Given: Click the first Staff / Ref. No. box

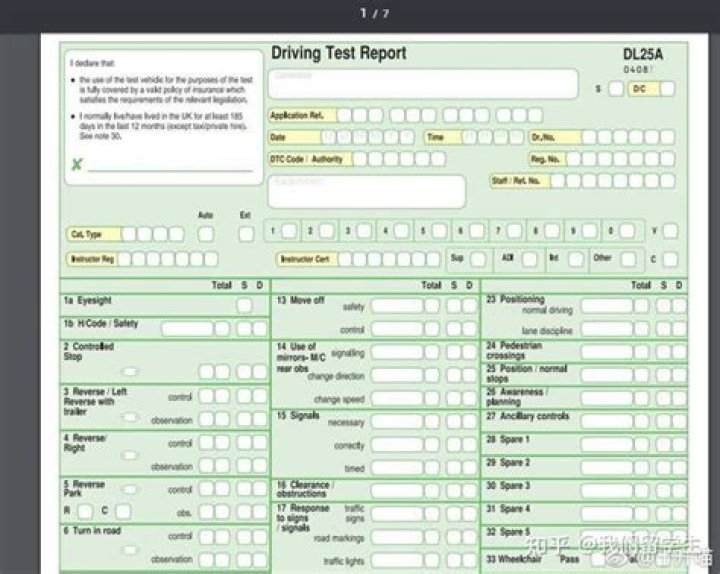Looking at the screenshot, I should click(x=558, y=181).
